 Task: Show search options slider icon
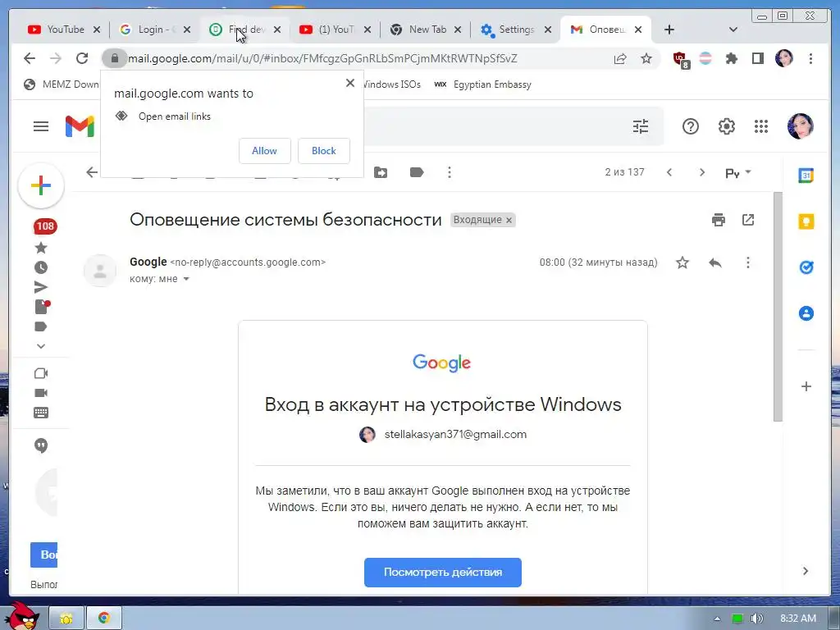[641, 126]
